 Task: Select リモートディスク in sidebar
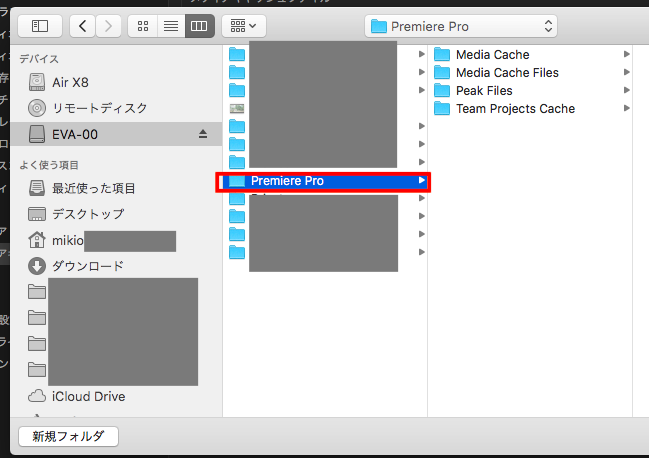click(x=116, y=108)
